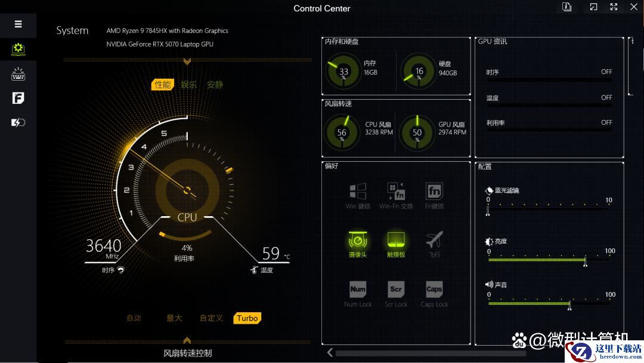644x363 pixels.
Task: Click the 温度 thermometer icon
Action: point(254,270)
